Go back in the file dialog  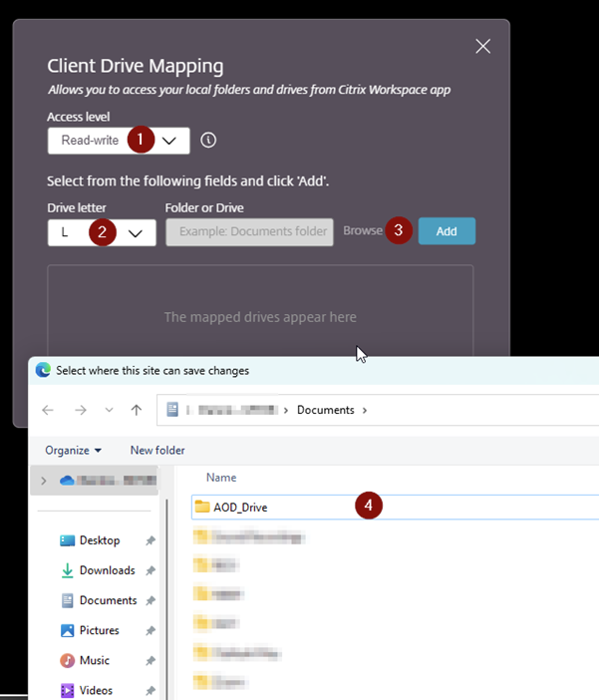click(x=48, y=410)
